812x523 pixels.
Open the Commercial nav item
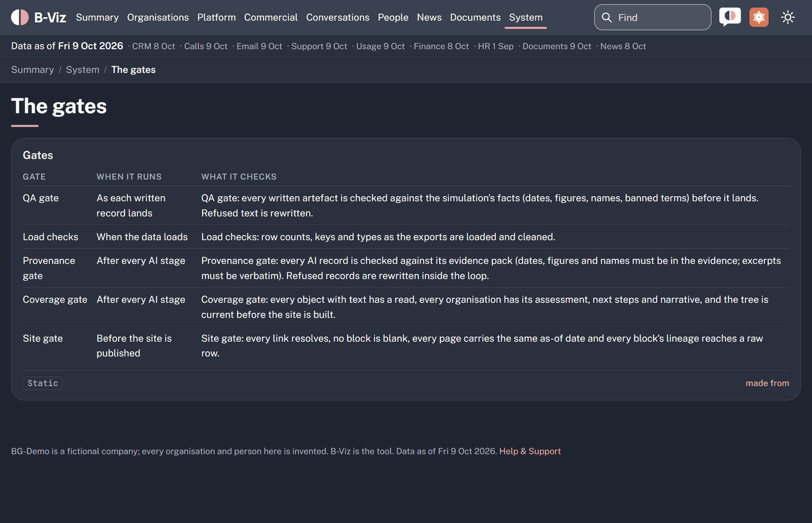271,17
